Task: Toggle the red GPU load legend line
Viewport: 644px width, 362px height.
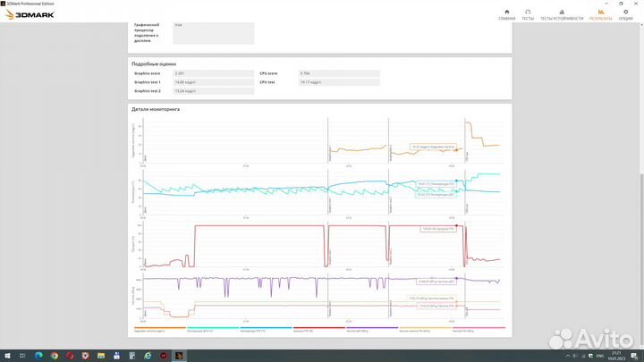Action: point(319,329)
